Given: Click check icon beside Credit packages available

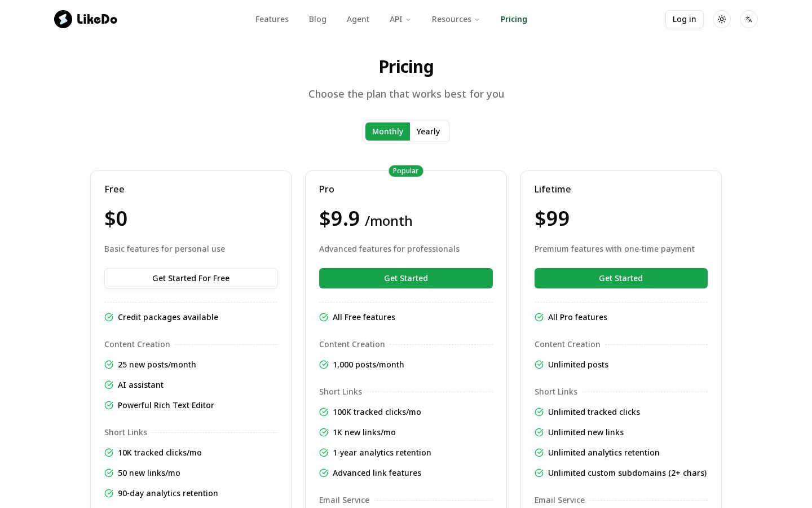Looking at the screenshot, I should click(x=109, y=317).
